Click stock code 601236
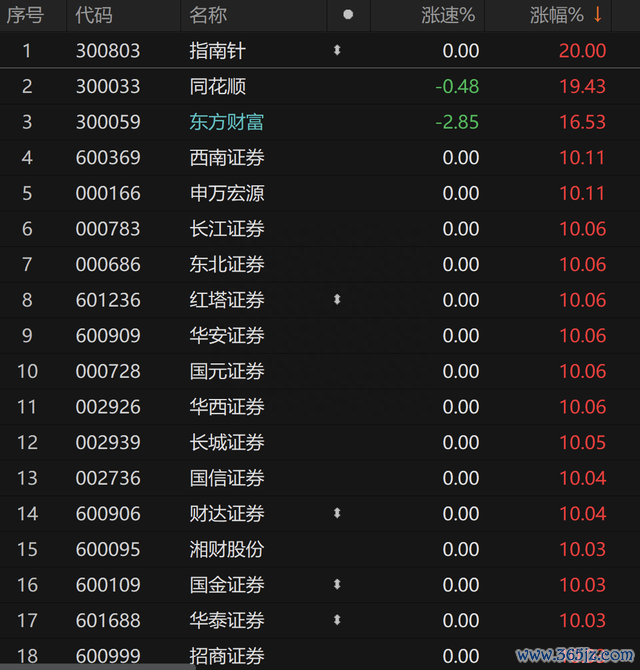This screenshot has height=670, width=640. [108, 300]
